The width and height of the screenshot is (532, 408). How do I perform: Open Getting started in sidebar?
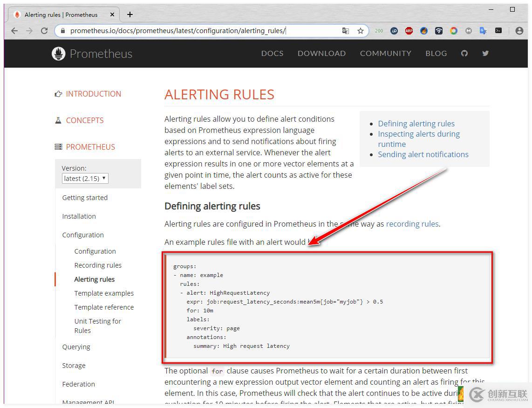click(85, 198)
